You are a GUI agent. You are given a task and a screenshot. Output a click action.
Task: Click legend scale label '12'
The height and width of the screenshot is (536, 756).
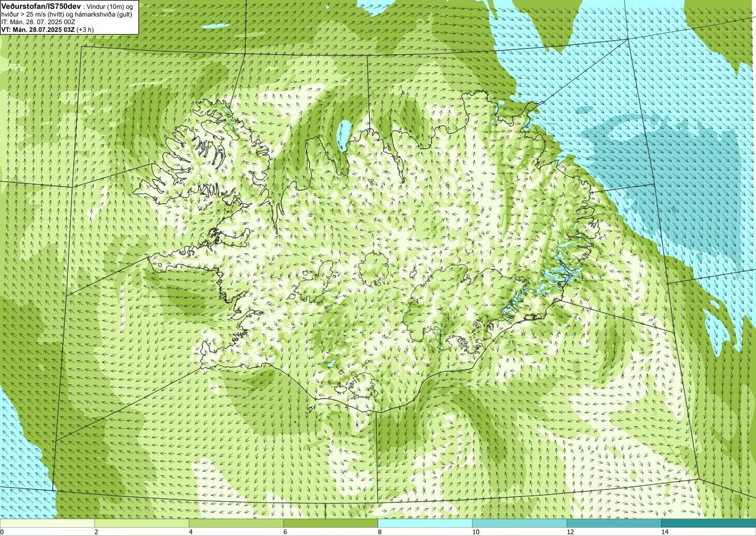tap(570, 532)
